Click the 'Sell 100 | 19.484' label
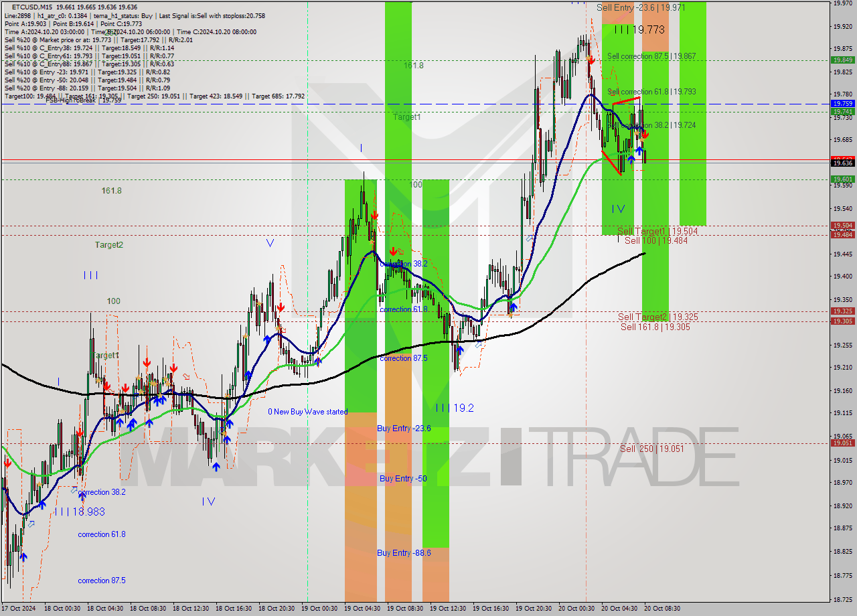857x616 pixels. tap(656, 240)
